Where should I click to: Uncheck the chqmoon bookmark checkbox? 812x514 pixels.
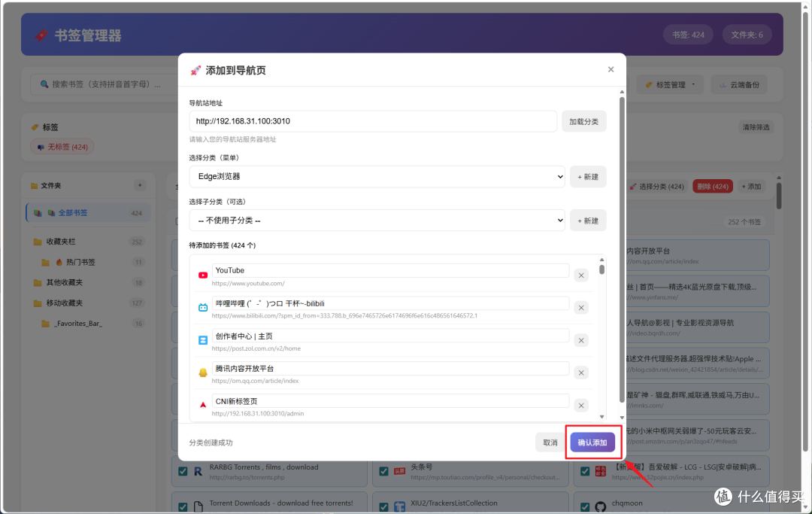(585, 506)
